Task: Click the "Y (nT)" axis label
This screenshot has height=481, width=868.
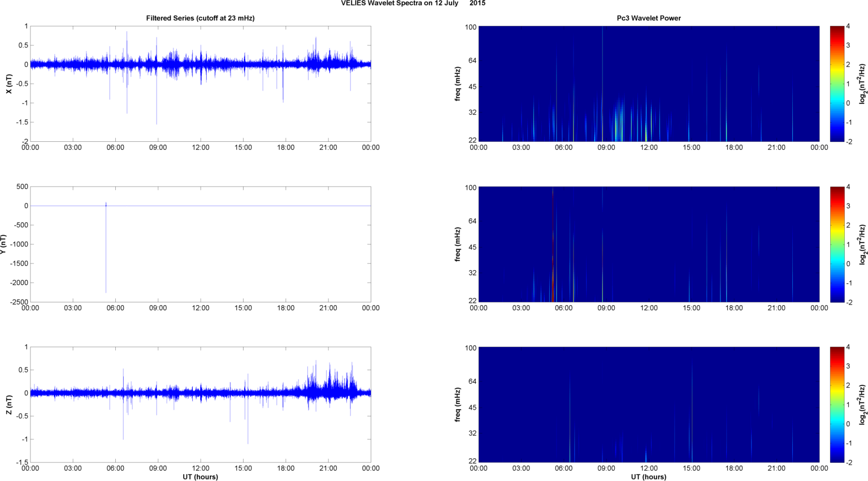Action: [3, 244]
